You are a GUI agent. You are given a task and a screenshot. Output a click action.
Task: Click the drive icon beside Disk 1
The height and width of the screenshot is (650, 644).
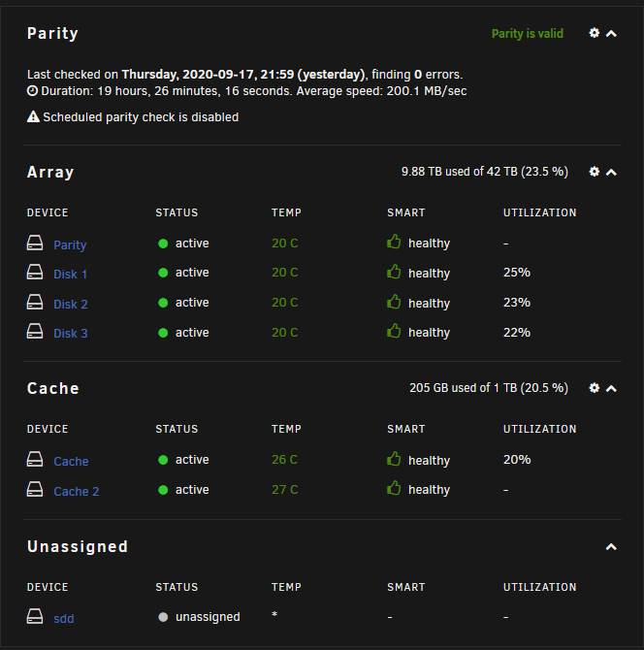tap(35, 272)
